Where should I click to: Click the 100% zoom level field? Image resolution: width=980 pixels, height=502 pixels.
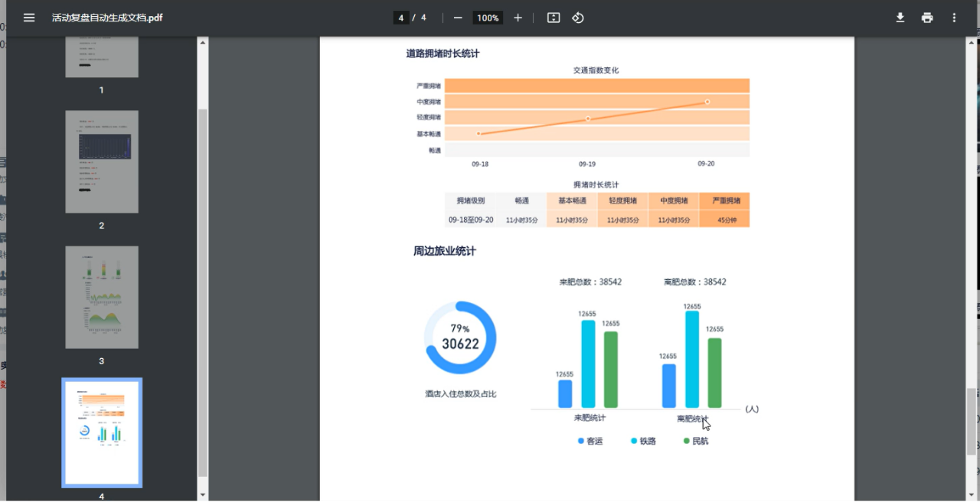click(487, 18)
